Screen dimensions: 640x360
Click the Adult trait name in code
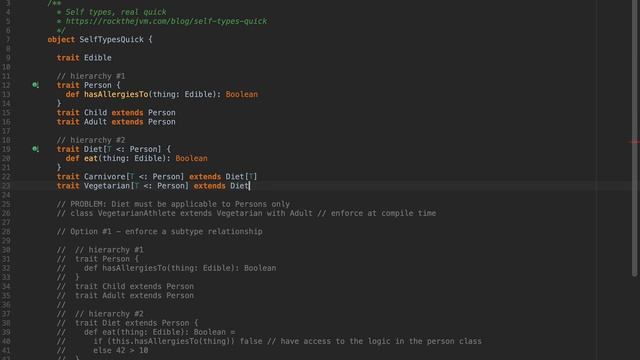96,122
